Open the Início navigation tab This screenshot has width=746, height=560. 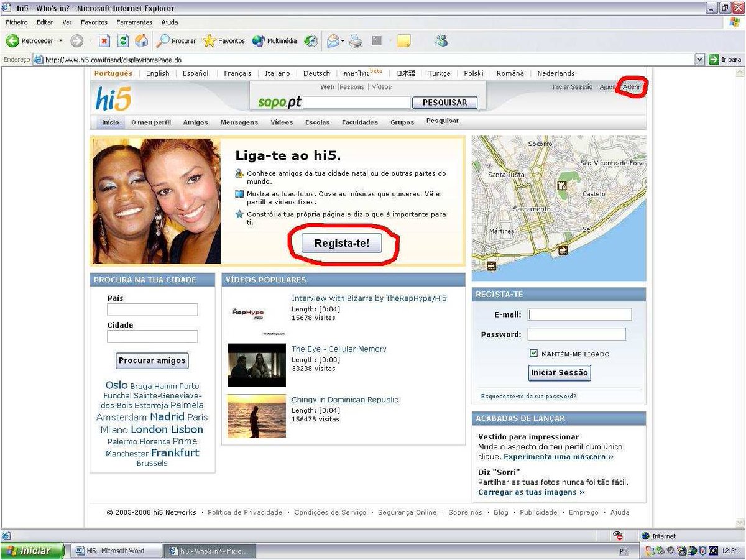click(111, 122)
